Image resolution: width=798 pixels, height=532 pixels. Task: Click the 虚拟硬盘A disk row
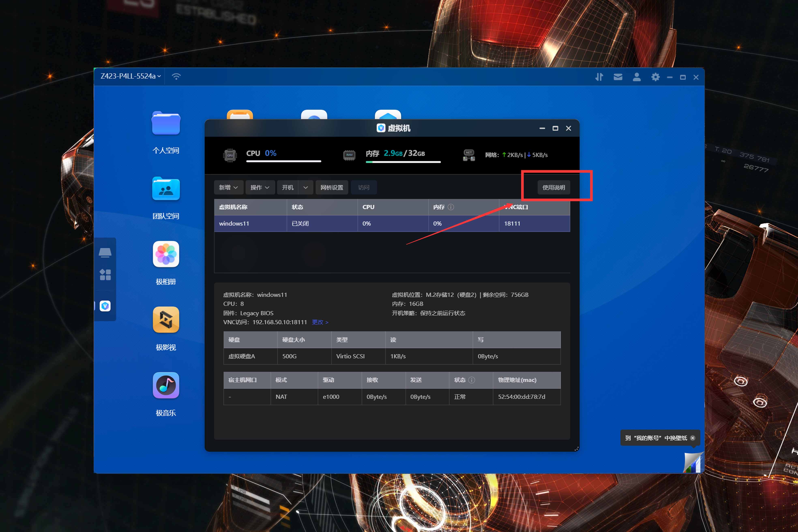tap(392, 356)
